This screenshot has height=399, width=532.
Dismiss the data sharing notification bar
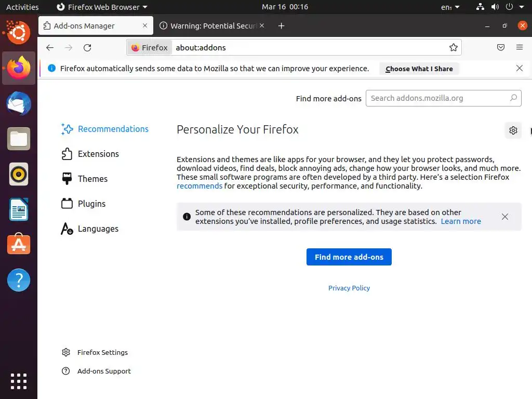point(519,68)
